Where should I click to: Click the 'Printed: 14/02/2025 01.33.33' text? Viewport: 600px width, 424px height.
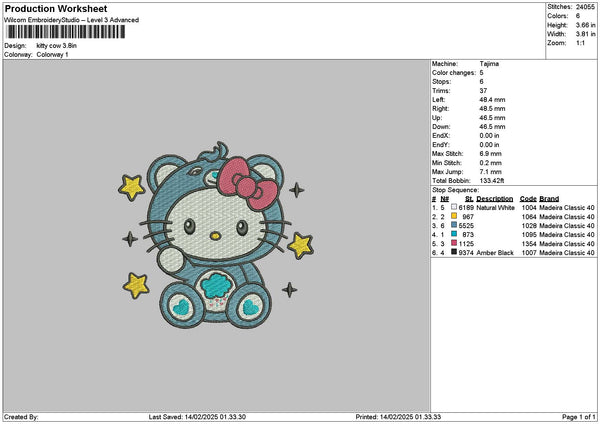[x=398, y=417]
